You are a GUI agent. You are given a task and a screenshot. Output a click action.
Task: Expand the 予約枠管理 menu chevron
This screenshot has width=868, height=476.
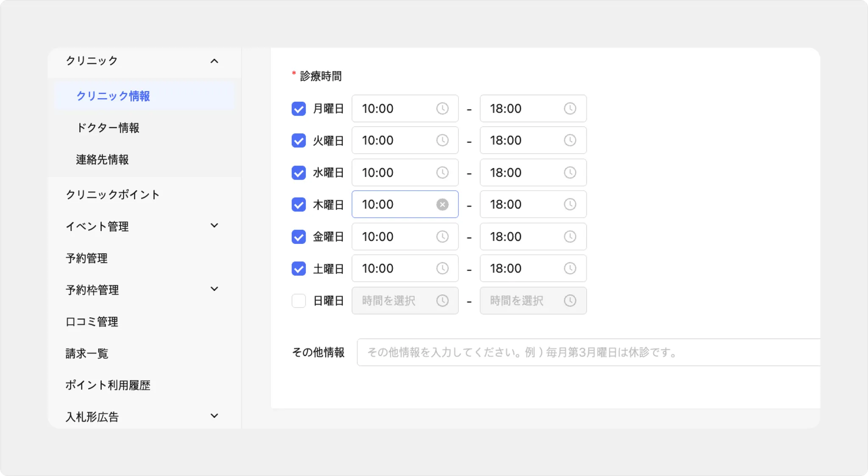click(214, 289)
